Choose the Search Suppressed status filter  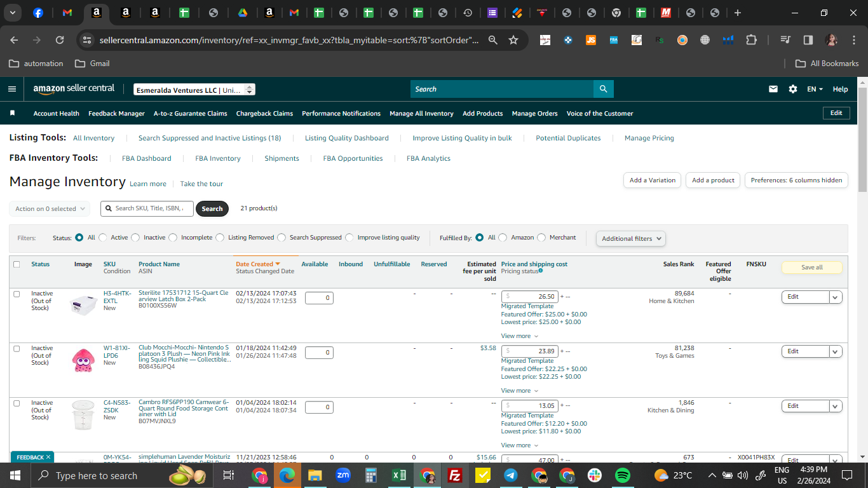pyautogui.click(x=281, y=238)
